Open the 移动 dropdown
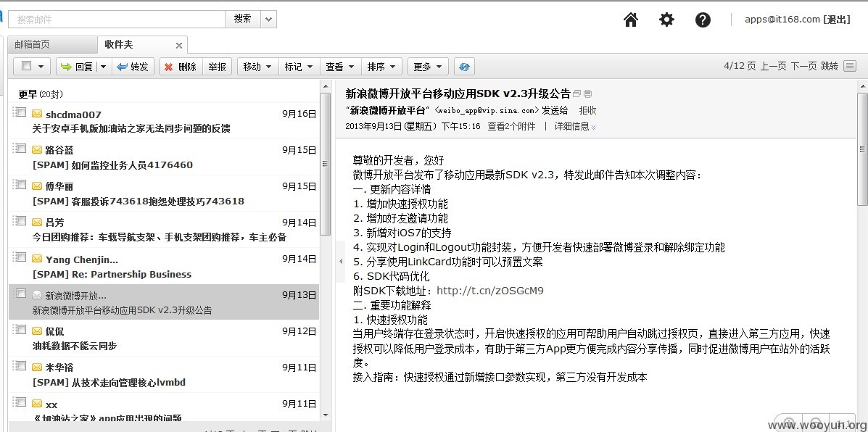868x432 pixels. point(257,67)
